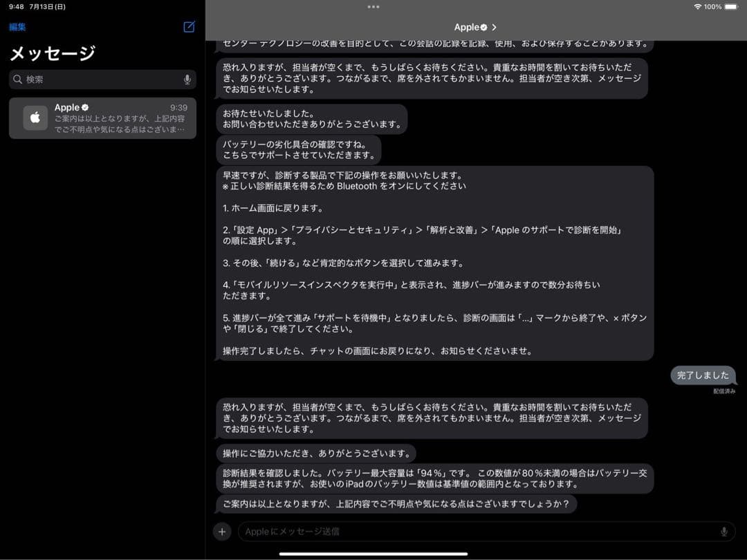Tap the 検索 search field
The width and height of the screenshot is (747, 560).
[102, 80]
